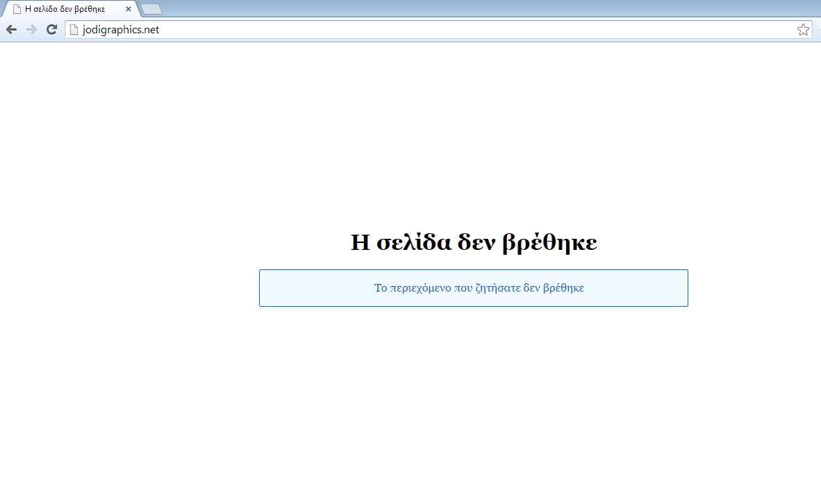
Task: Bookmark this page with the star icon
Action: (x=803, y=29)
